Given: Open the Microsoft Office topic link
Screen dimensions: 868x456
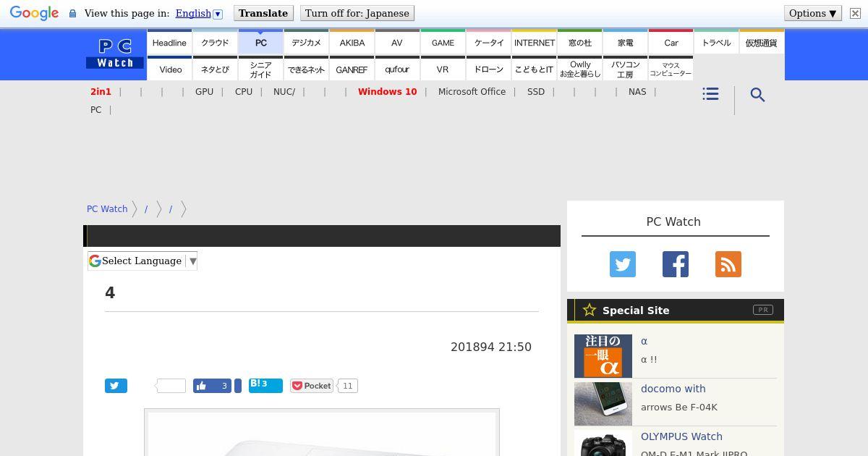Looking at the screenshot, I should pos(472,92).
